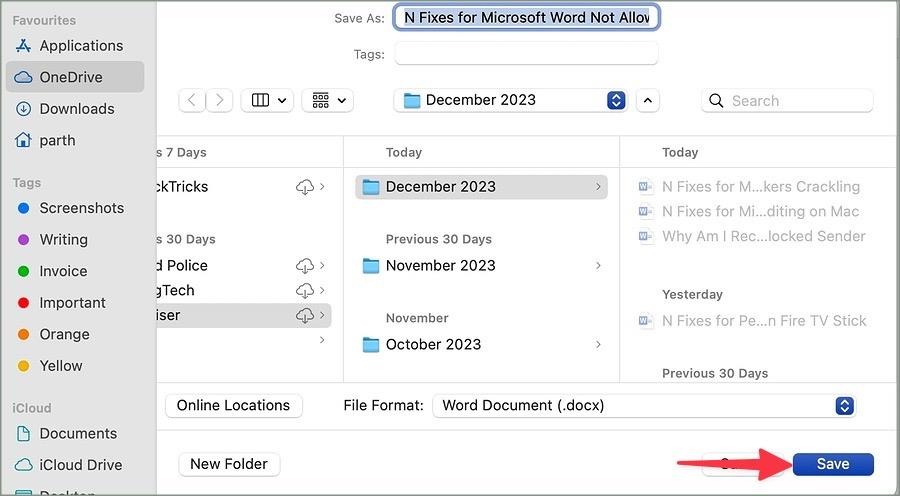Filter by the blue Screenshots tag
This screenshot has width=900, height=496.
(x=69, y=208)
